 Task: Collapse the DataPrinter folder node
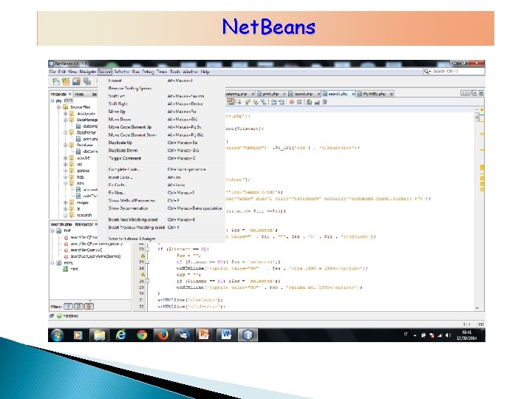tap(66, 133)
